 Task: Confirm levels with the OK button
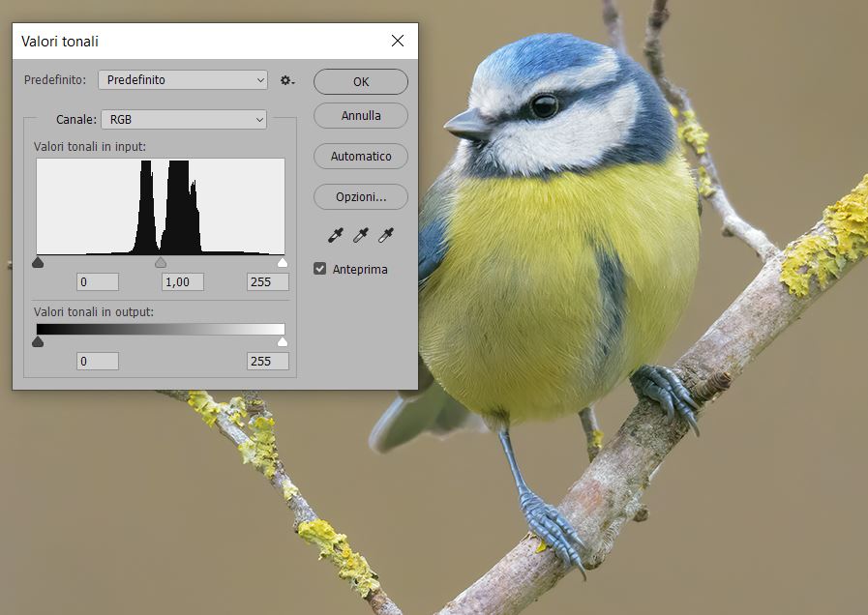pyautogui.click(x=361, y=82)
